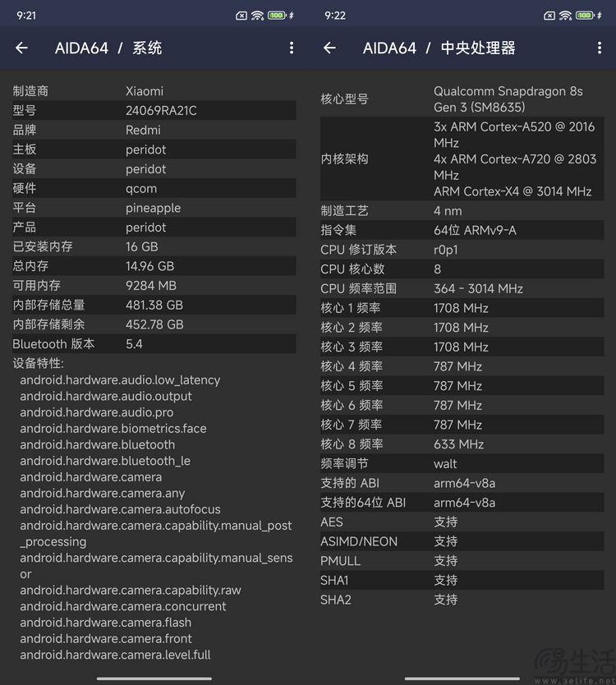
Task: Select the SHA2 row
Action: 462,600
